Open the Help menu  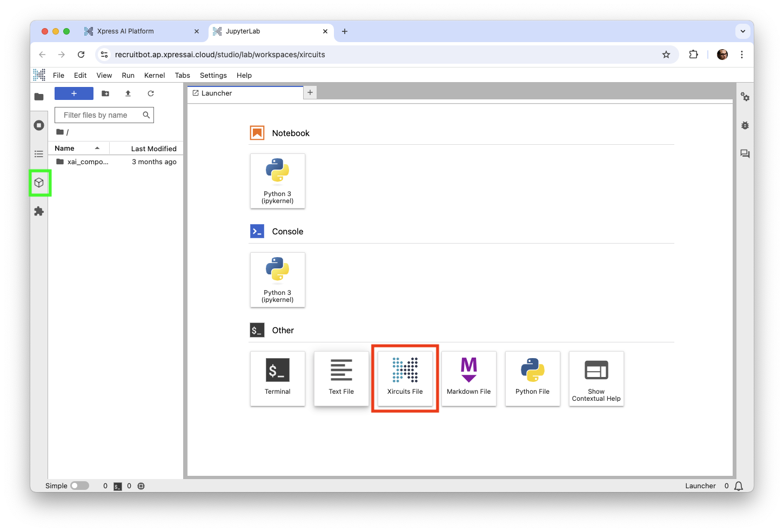244,75
